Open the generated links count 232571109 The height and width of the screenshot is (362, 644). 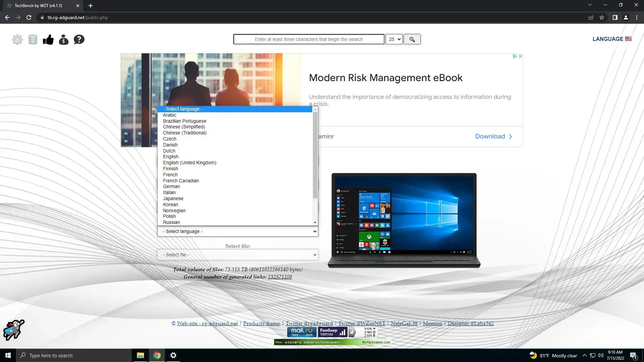click(x=280, y=277)
